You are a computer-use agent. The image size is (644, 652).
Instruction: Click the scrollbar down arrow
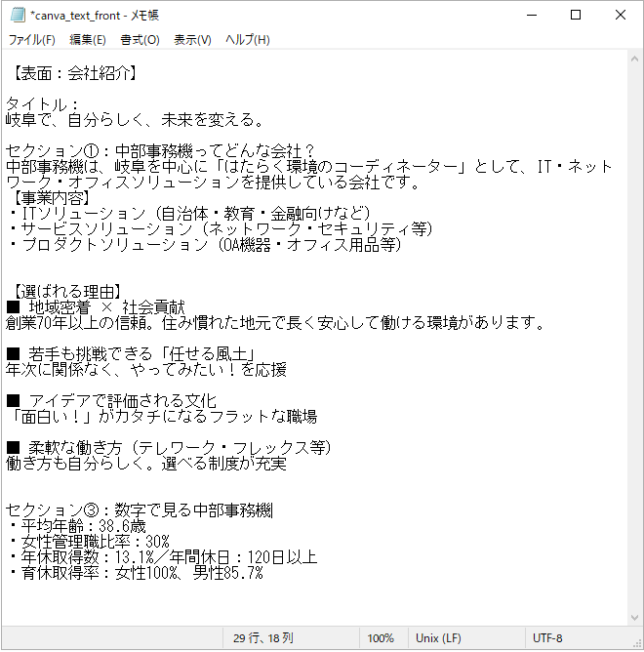point(634,618)
